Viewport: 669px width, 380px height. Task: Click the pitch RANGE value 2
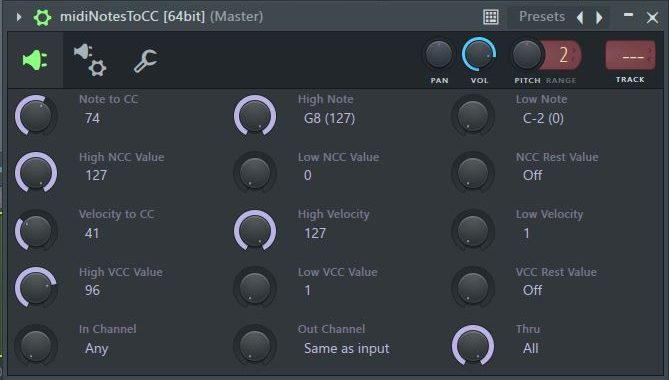562,55
